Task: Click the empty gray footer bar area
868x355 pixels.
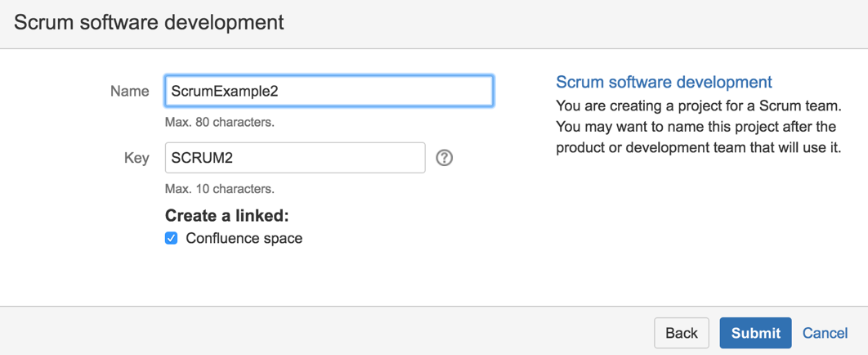Action: click(332, 331)
